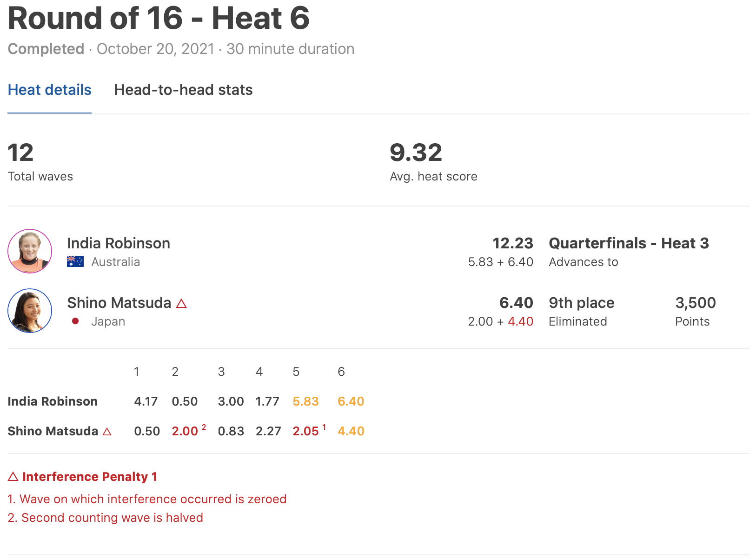The height and width of the screenshot is (560, 756).
Task: Switch to the Head-to-head stats tab
Action: click(x=183, y=90)
